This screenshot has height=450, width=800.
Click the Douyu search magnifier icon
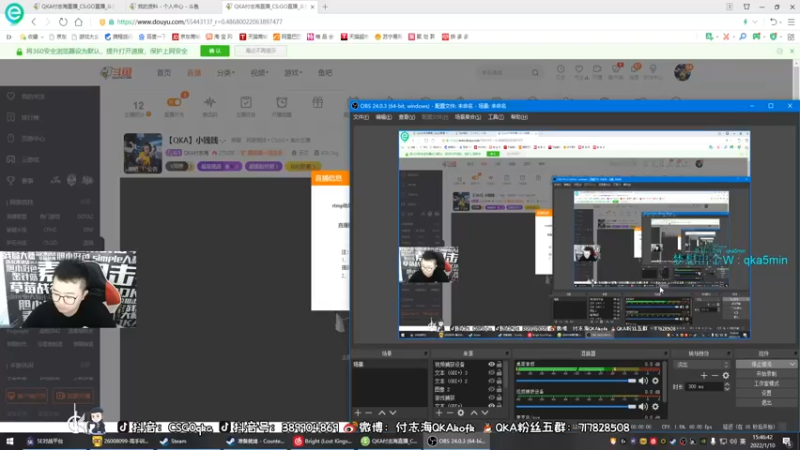point(535,73)
